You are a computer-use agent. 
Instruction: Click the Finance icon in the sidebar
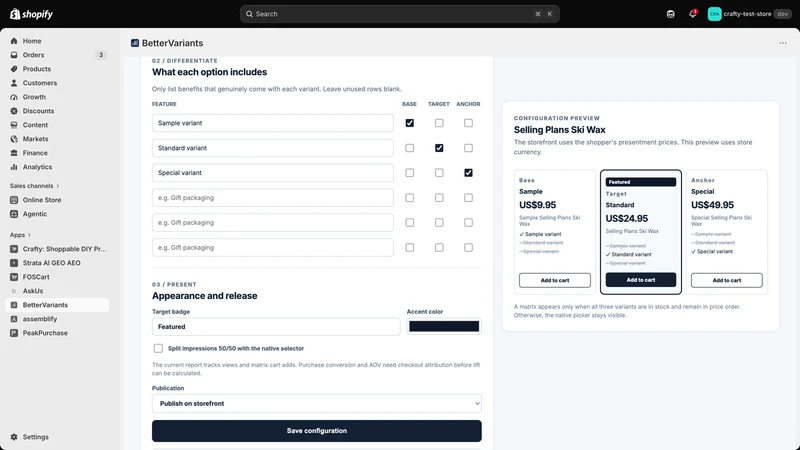pyautogui.click(x=14, y=153)
